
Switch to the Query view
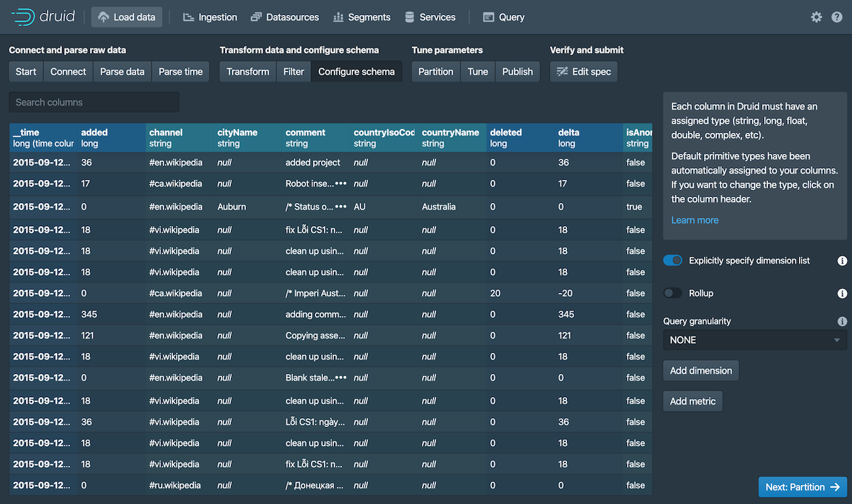click(x=503, y=17)
